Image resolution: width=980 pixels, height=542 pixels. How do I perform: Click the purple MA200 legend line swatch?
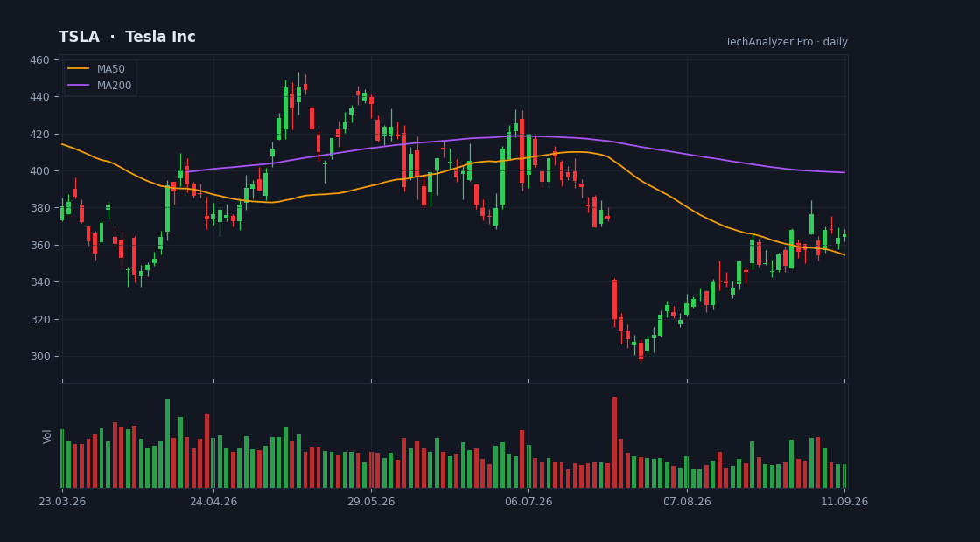(78, 86)
